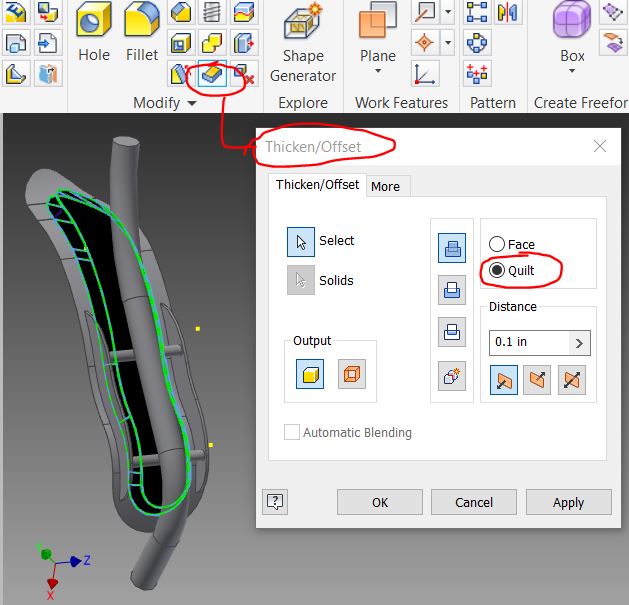Click the Chamfer tool icon

(181, 12)
